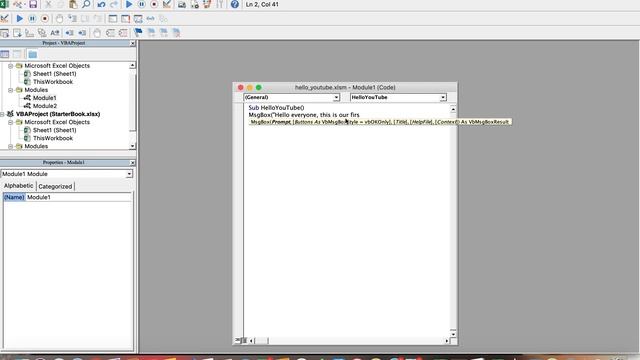
Task: Toggle Folders view in the Project panel
Action: point(33,54)
